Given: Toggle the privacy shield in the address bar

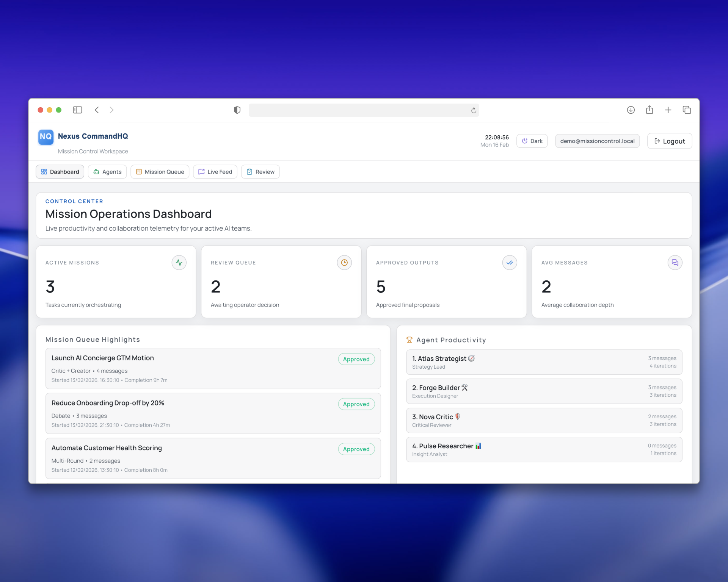Looking at the screenshot, I should click(x=237, y=110).
